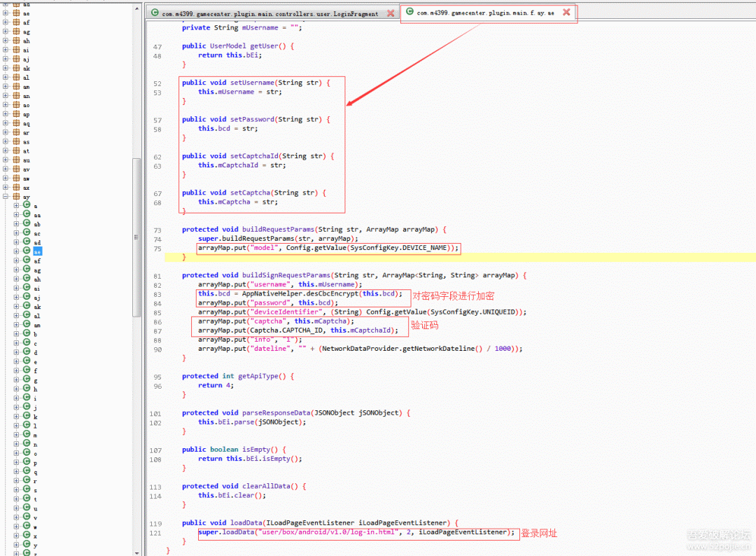Click the green class icon for class c
The width and height of the screenshot is (756, 556).
point(27,342)
